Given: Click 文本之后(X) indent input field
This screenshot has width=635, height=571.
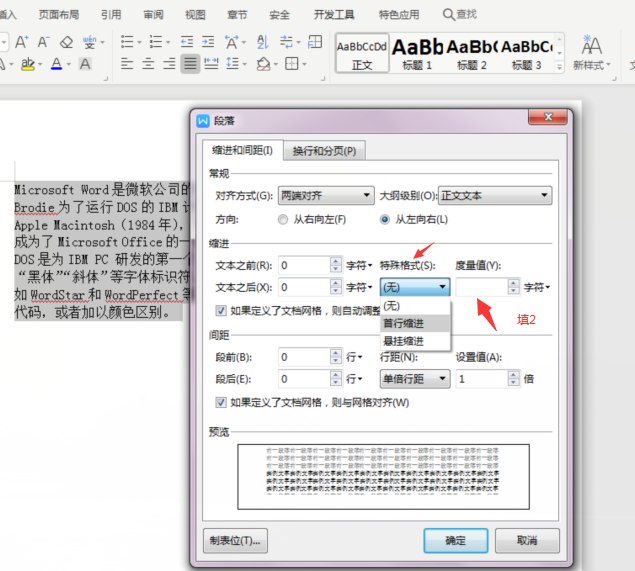Looking at the screenshot, I should pyautogui.click(x=304, y=287).
